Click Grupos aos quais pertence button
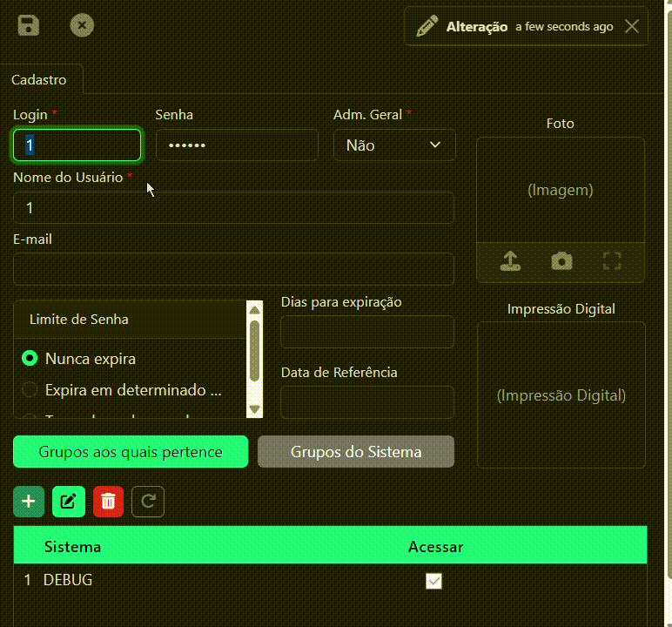Screen dimensions: 672x627 [x=131, y=452]
